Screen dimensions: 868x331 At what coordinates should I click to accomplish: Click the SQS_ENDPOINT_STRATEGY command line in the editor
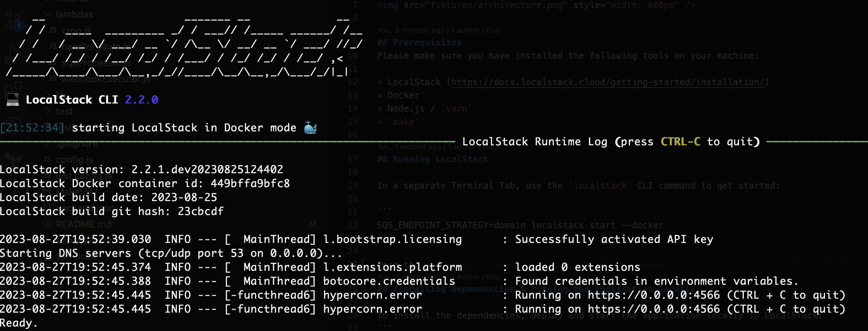pos(520,225)
